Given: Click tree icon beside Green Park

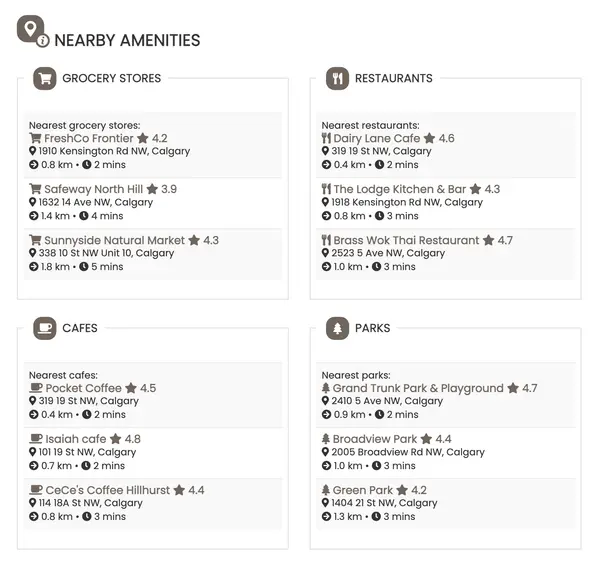Looking at the screenshot, I should point(326,490).
